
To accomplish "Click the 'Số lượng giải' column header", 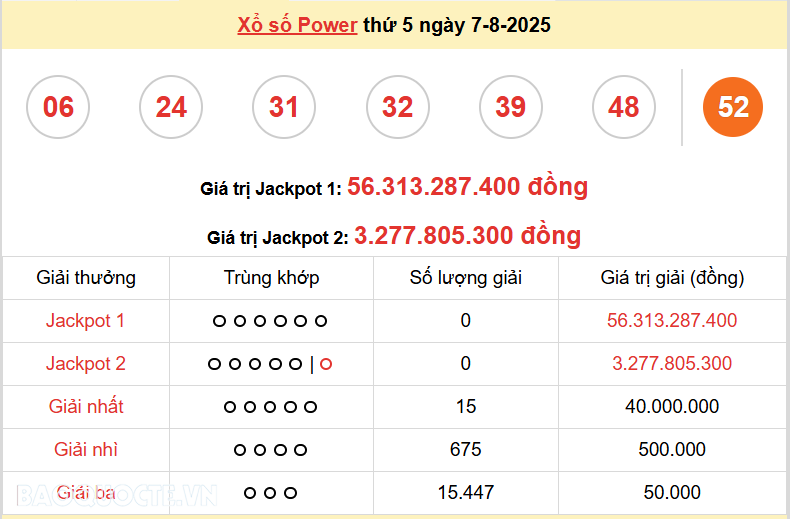I will [x=466, y=278].
